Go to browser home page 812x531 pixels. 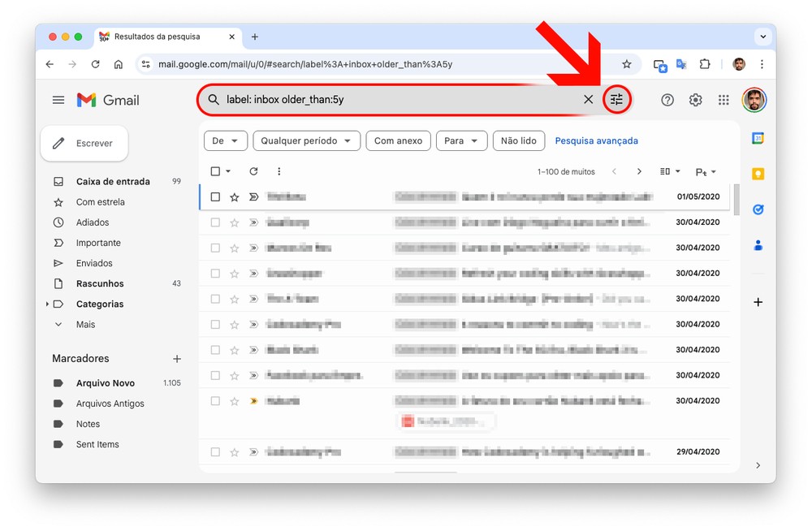pos(119,64)
